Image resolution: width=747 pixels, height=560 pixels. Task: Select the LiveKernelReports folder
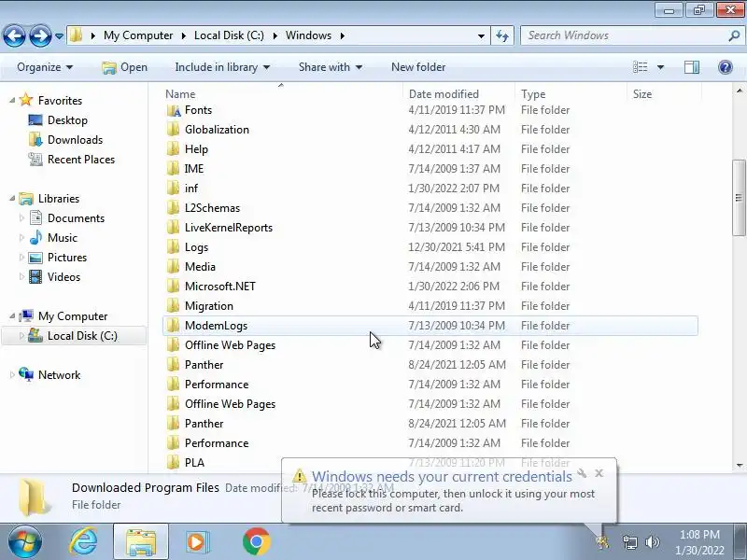point(229,228)
